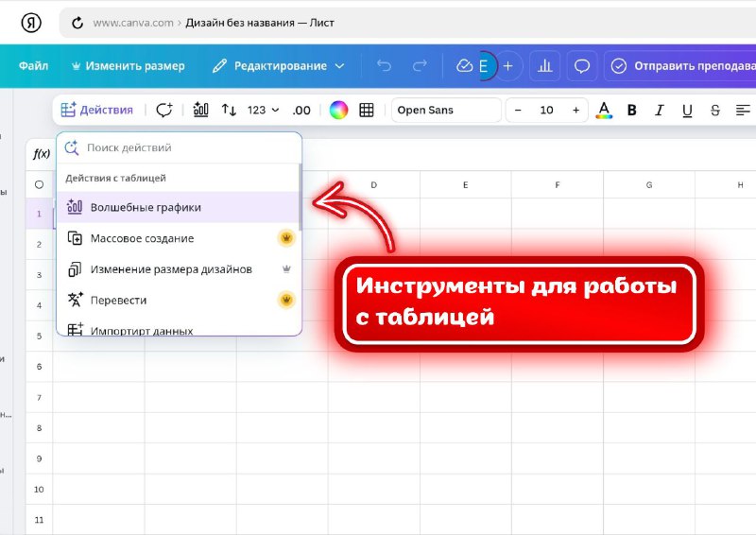
Task: Click the select-all circle in grid corner
Action: (39, 184)
